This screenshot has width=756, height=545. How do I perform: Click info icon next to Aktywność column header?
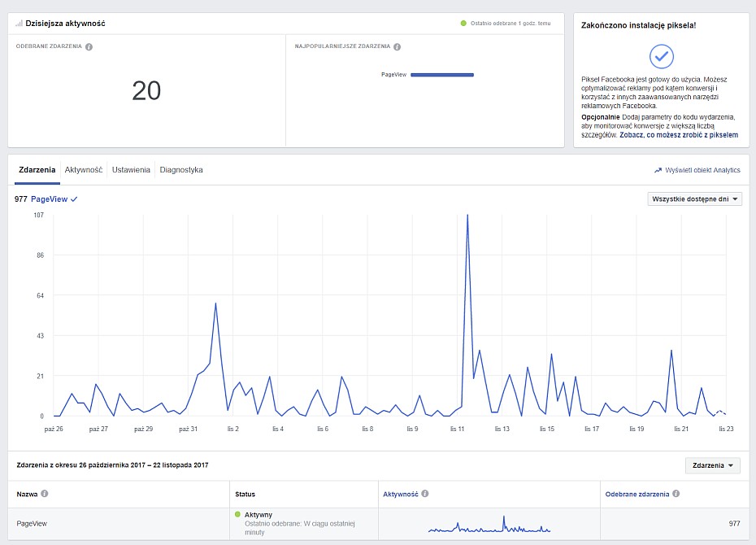(x=425, y=494)
